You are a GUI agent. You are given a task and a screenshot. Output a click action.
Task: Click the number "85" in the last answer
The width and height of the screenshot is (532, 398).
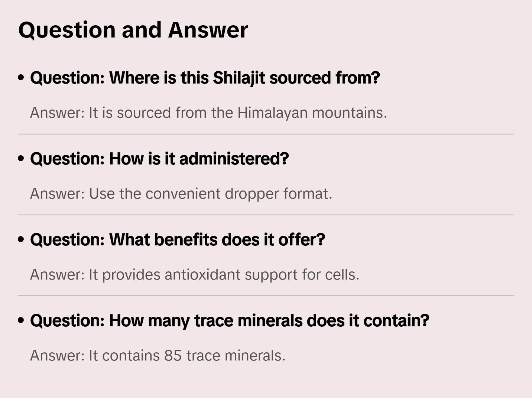point(173,356)
